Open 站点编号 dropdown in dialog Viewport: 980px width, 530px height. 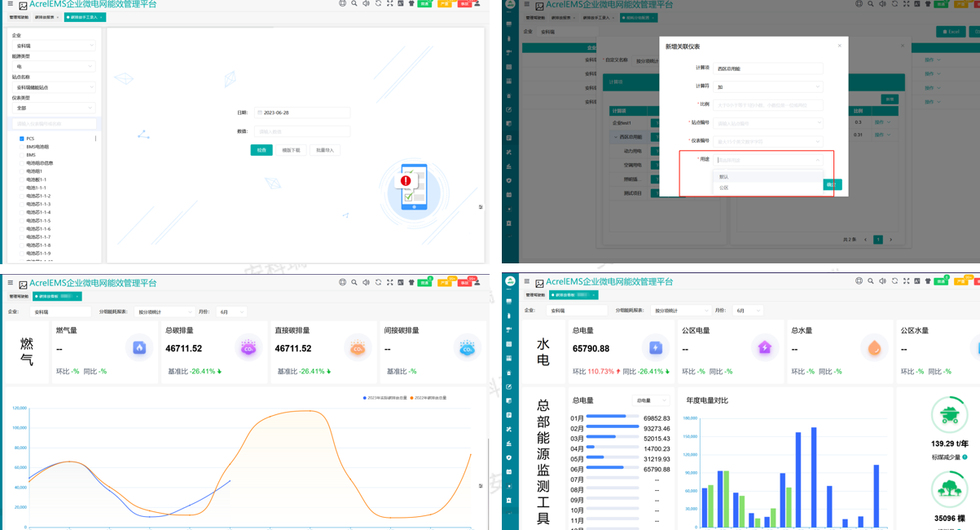[768, 123]
